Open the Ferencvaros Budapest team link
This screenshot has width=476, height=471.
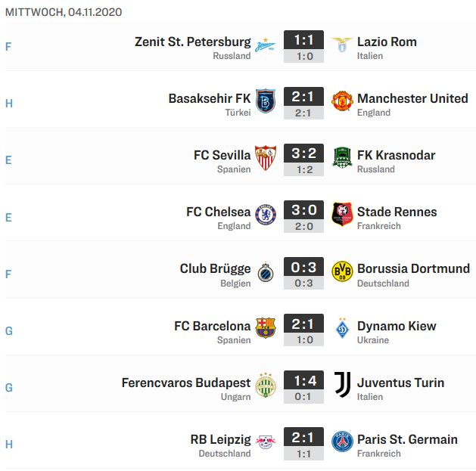pyautogui.click(x=186, y=383)
